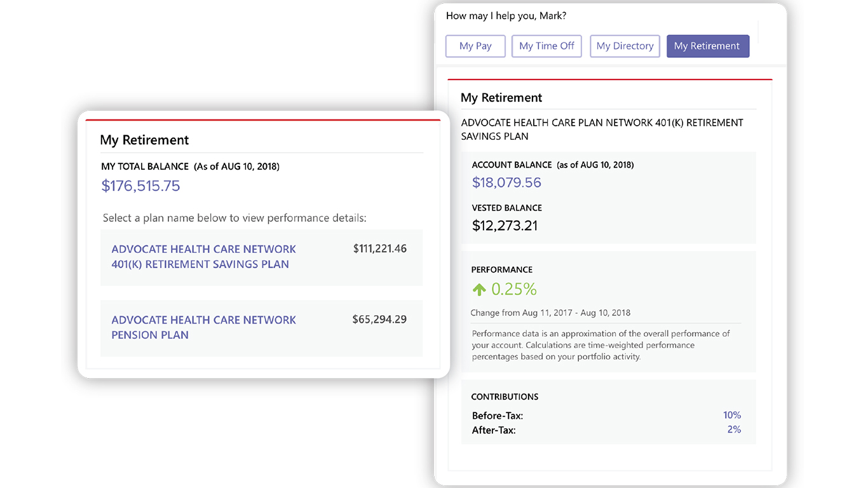The width and height of the screenshot is (868, 488).
Task: Click the 0.25% performance figure
Action: [513, 290]
